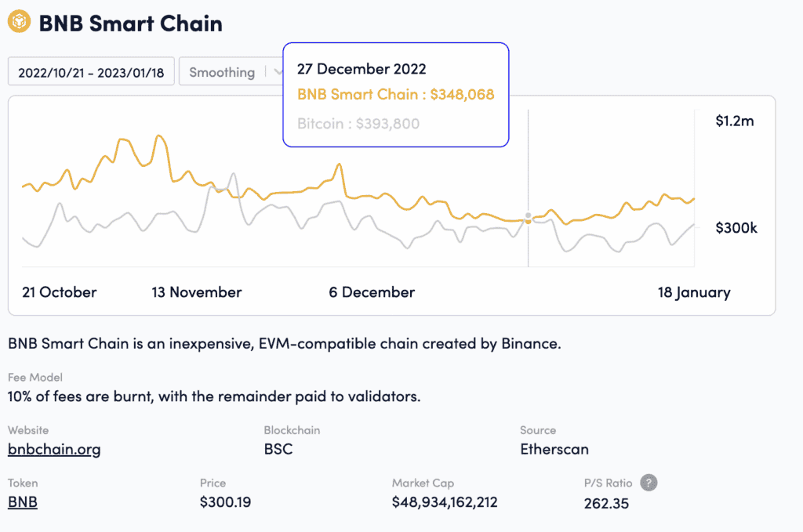
Task: Click the 6 December axis label
Action: 372,292
